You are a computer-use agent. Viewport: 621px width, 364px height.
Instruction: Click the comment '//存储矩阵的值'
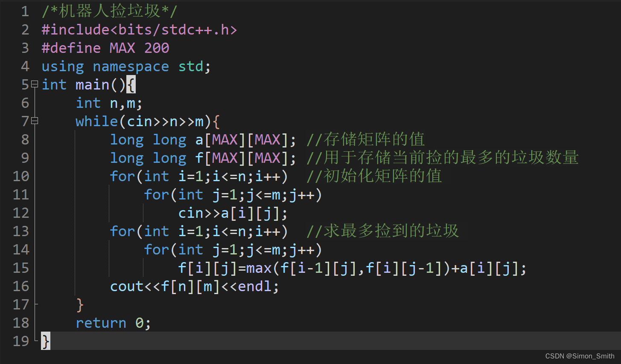click(366, 140)
